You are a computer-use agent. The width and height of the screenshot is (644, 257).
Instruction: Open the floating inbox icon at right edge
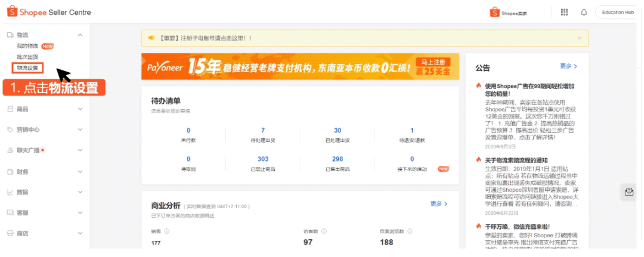click(x=629, y=192)
